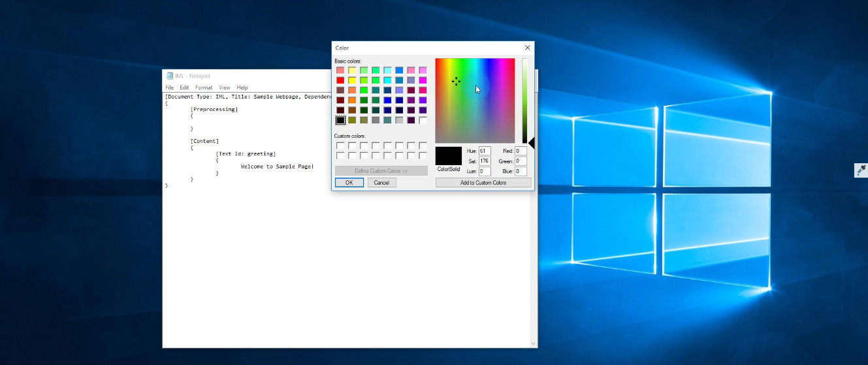Click the "[Text Id: greeting]" line in Notepad
868x365 pixels.
[246, 154]
